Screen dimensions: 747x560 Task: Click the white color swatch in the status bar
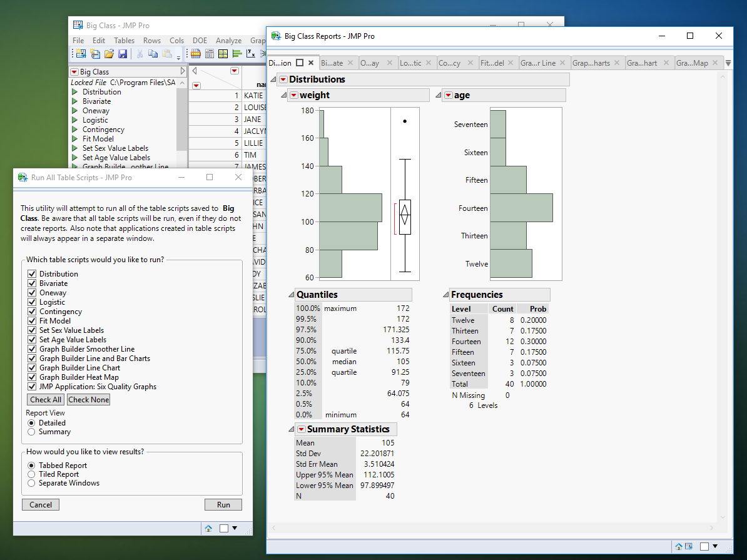[x=704, y=546]
